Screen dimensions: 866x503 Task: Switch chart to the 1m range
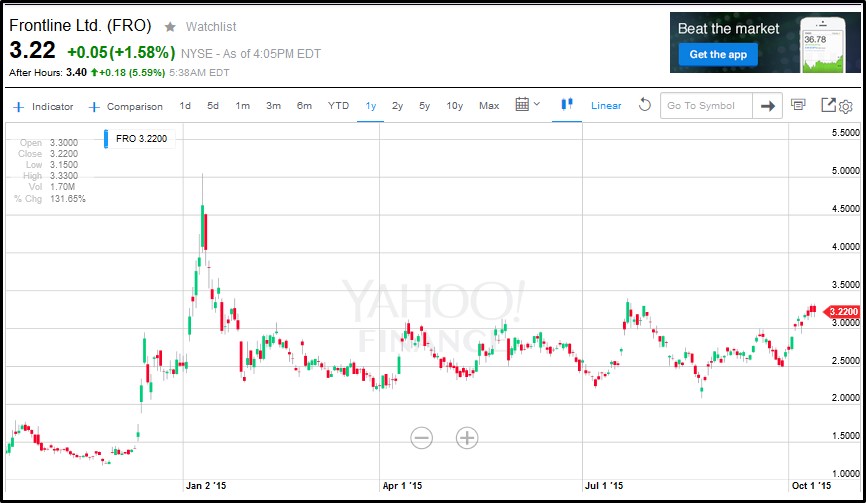[242, 105]
